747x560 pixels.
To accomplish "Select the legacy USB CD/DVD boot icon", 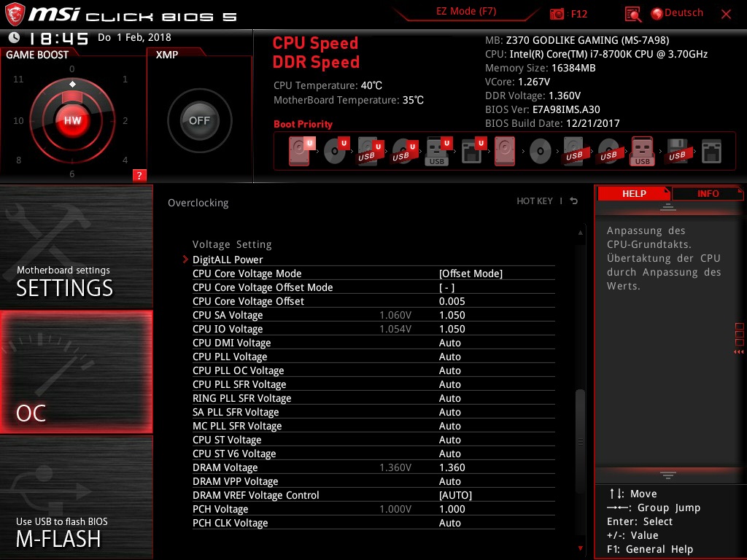I will (x=608, y=152).
